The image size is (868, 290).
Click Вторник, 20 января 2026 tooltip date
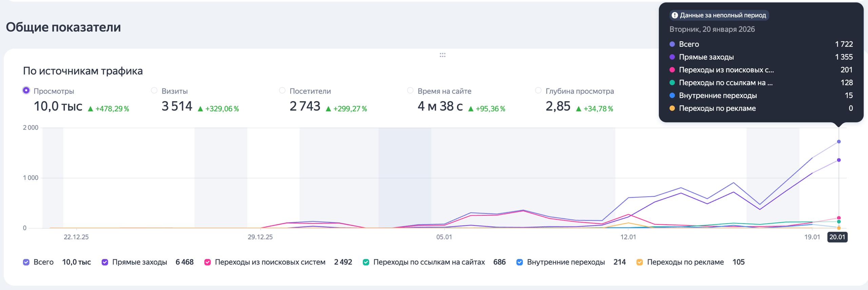pyautogui.click(x=712, y=29)
